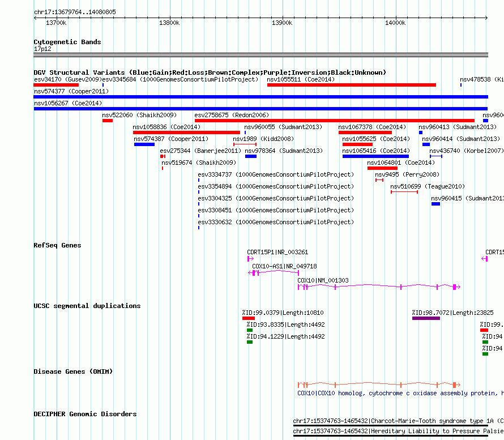This screenshot has width=504, height=440.
Task: Click the purple %ID:98.7072 duplication bar
Action: coord(426,318)
